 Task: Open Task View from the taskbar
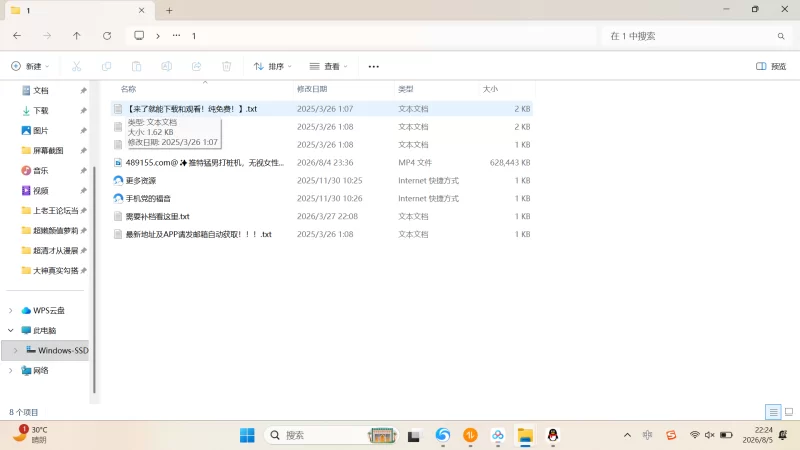(x=414, y=436)
